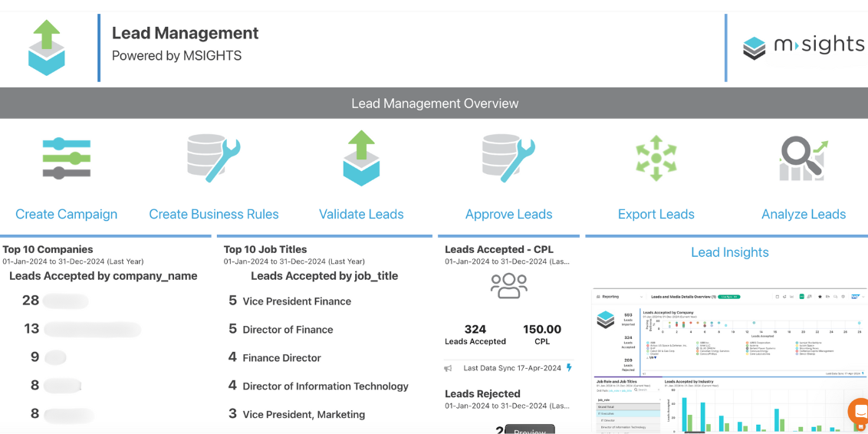
Task: Open the Create Campaign text link
Action: 67,215
